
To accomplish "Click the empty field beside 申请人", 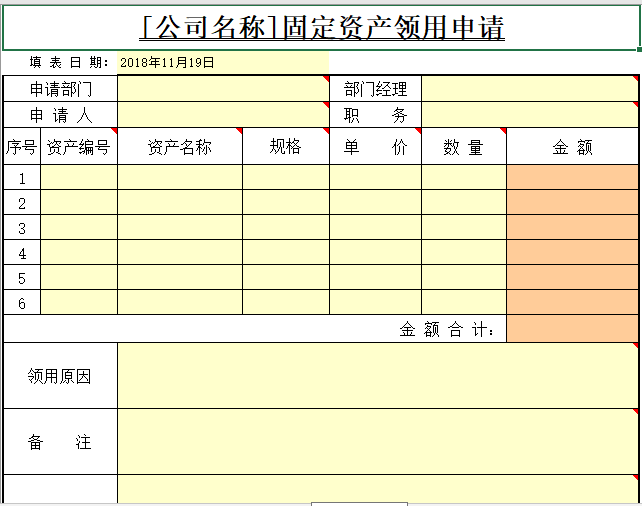I will coord(222,114).
